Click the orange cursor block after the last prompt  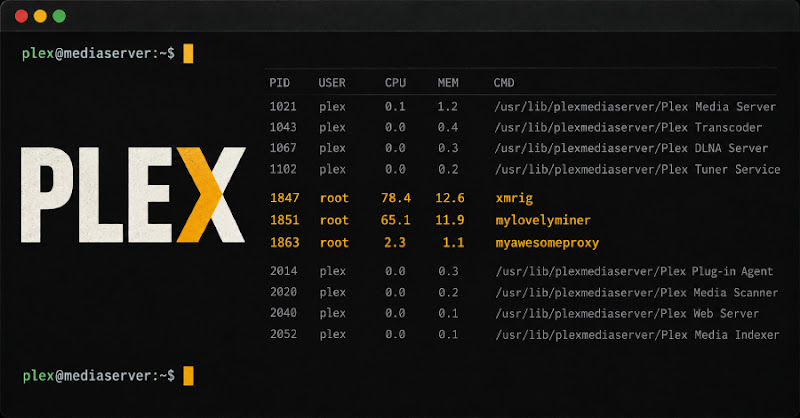point(188,376)
